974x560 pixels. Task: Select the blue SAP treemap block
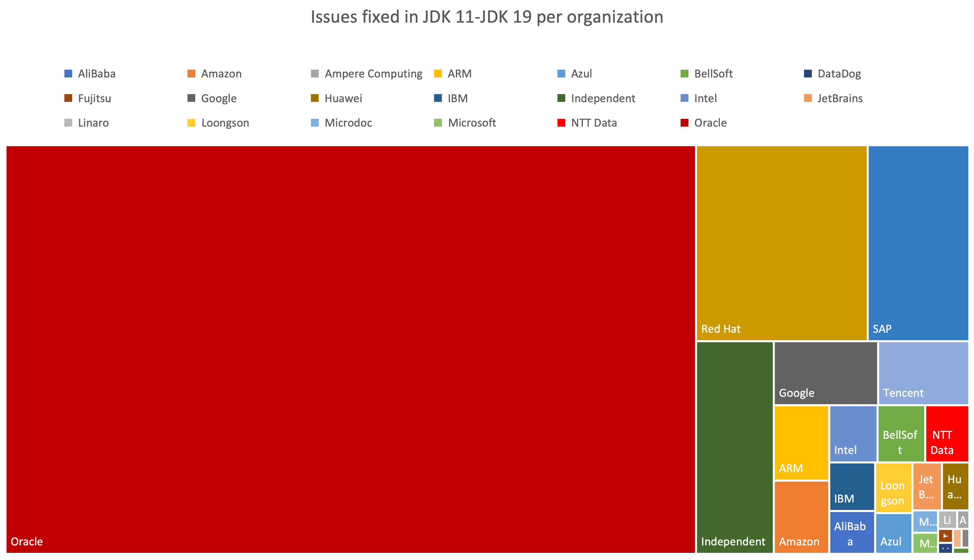tap(918, 243)
